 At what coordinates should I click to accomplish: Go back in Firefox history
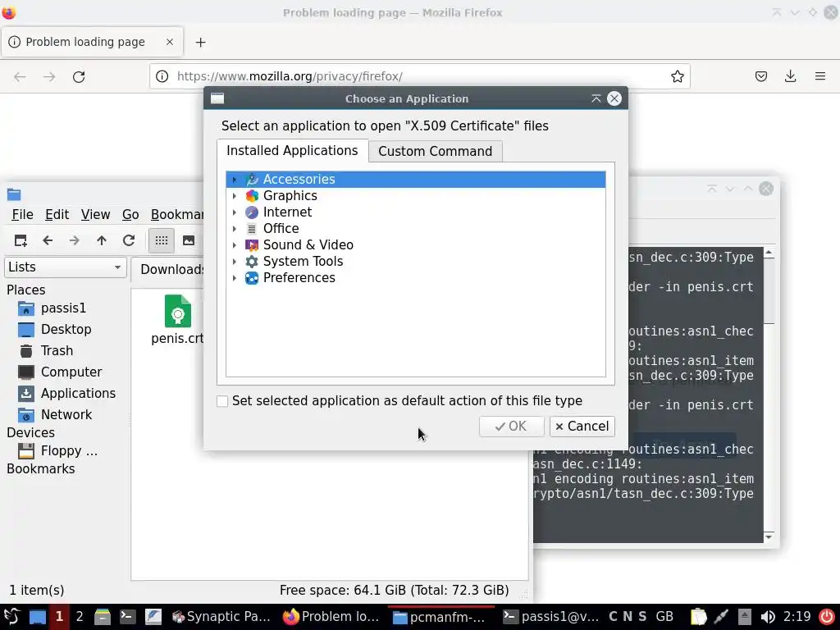pos(20,76)
